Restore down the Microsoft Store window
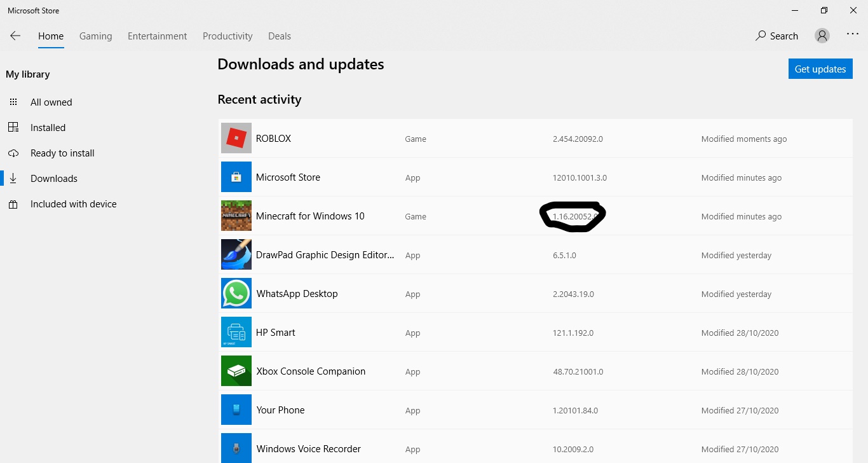868x463 pixels. 824,10
